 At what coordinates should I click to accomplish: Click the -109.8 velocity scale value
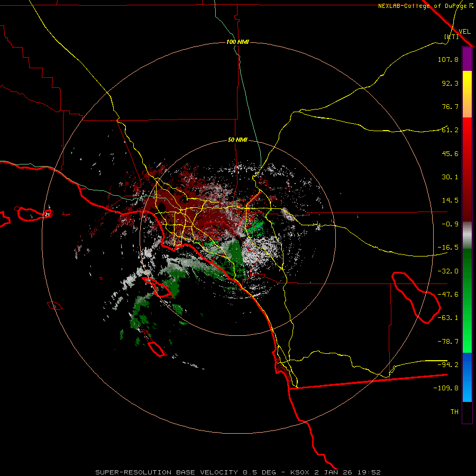click(x=446, y=388)
